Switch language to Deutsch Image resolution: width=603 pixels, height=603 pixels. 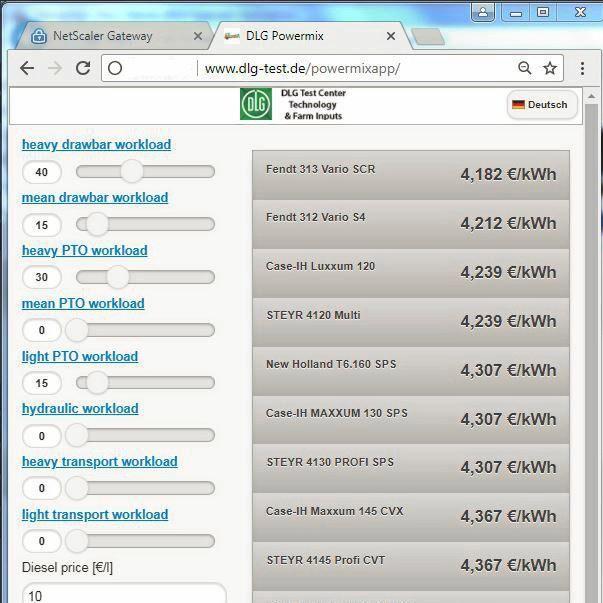pos(540,104)
